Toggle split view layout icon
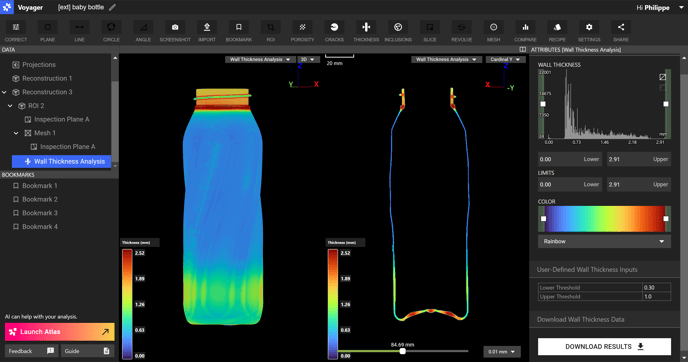This screenshot has height=362, width=688. pyautogui.click(x=523, y=50)
